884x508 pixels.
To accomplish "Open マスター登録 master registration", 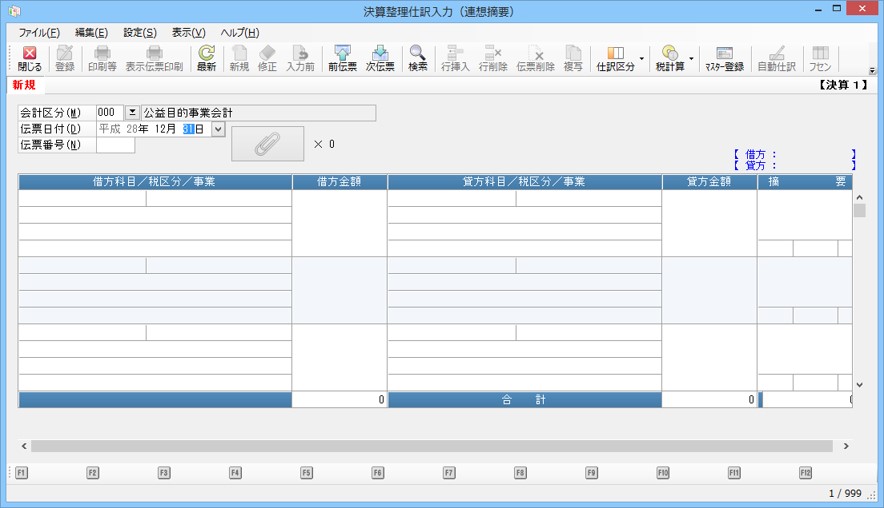I will click(x=724, y=58).
